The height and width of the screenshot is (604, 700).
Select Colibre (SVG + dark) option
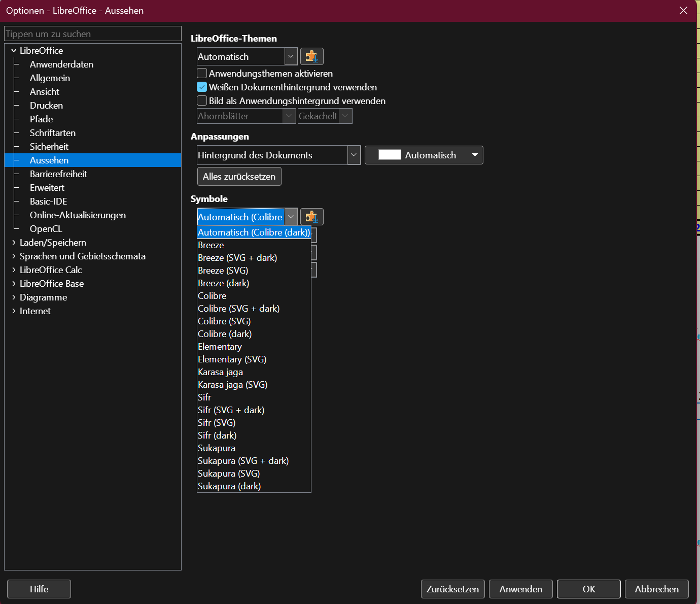pyautogui.click(x=254, y=308)
